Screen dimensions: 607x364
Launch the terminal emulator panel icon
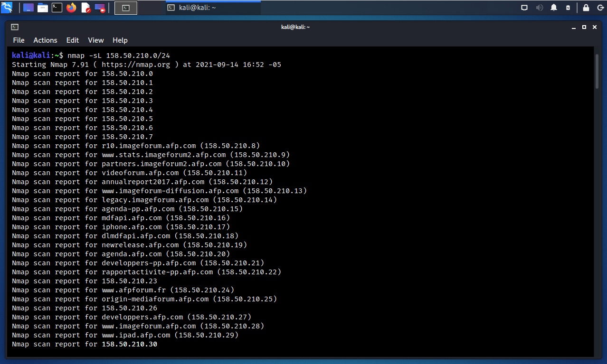pos(57,8)
